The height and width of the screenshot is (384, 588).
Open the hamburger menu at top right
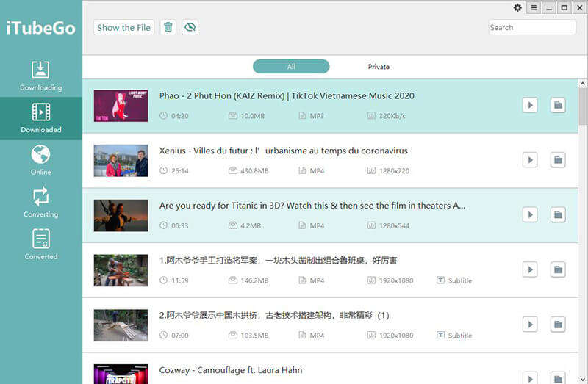[534, 8]
